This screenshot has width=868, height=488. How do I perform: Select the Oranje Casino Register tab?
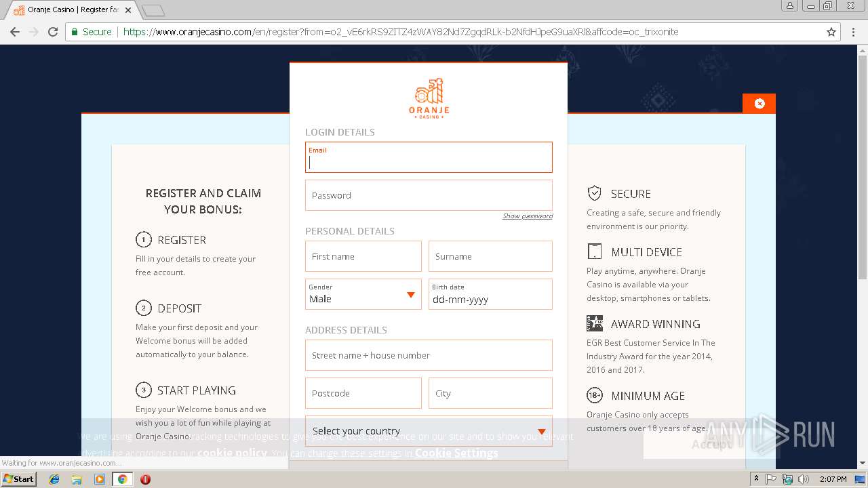pos(72,10)
